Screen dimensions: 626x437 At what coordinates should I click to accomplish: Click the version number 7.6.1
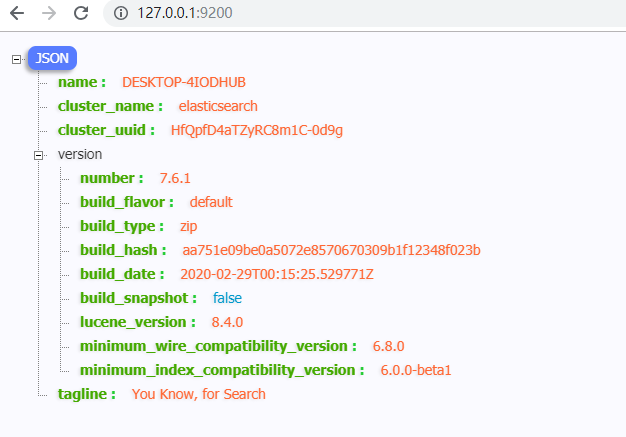pos(175,178)
